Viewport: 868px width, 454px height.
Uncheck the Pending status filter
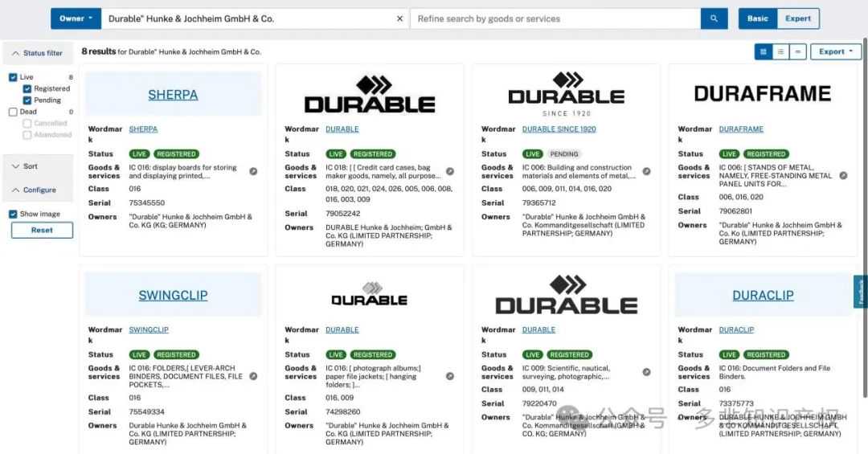point(27,100)
